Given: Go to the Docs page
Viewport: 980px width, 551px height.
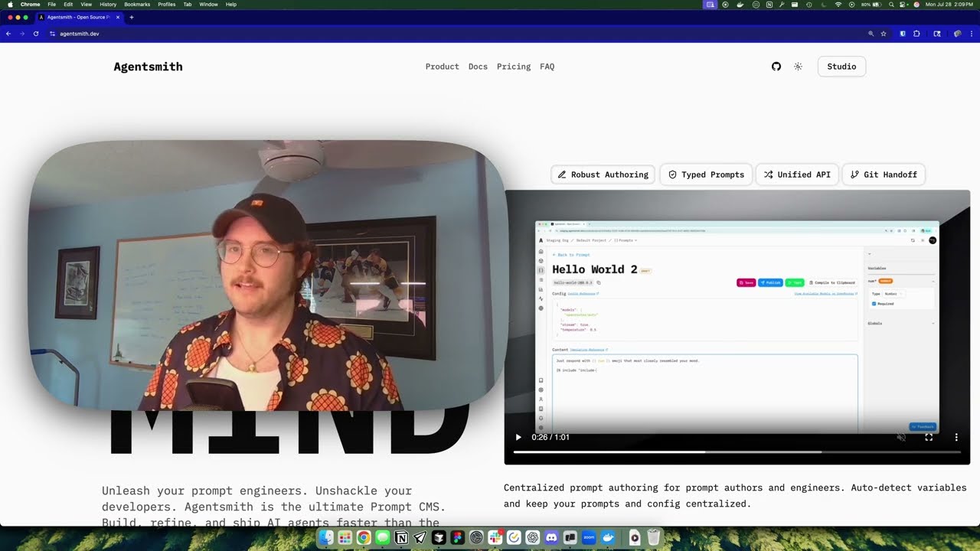Looking at the screenshot, I should point(478,67).
